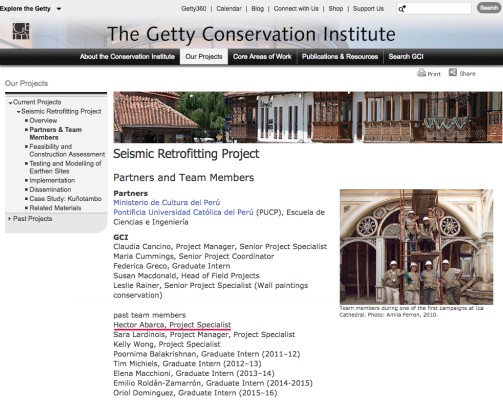This screenshot has width=503, height=400.
Task: Click the Getty logo icon
Action: click(x=21, y=31)
